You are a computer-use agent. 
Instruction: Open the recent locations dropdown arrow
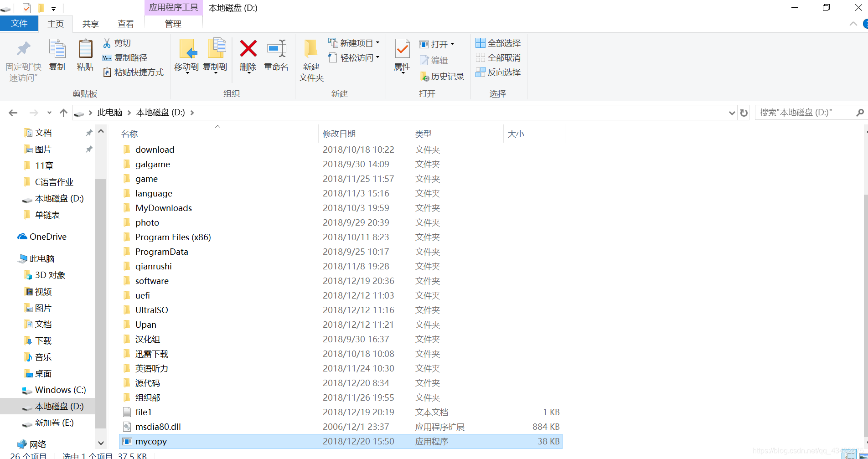tap(49, 113)
